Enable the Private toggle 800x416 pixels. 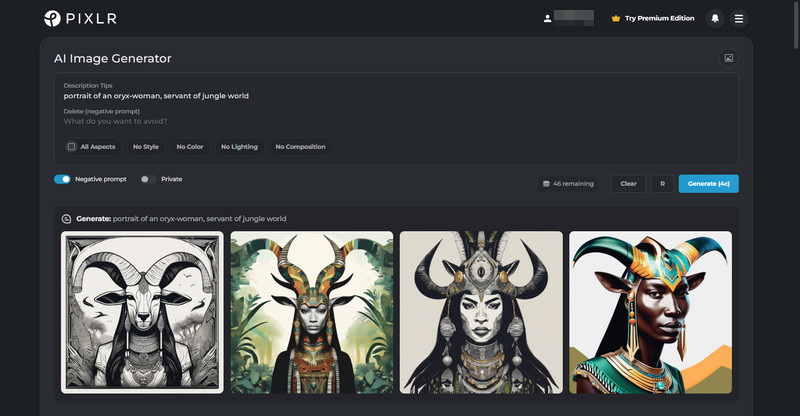point(148,179)
